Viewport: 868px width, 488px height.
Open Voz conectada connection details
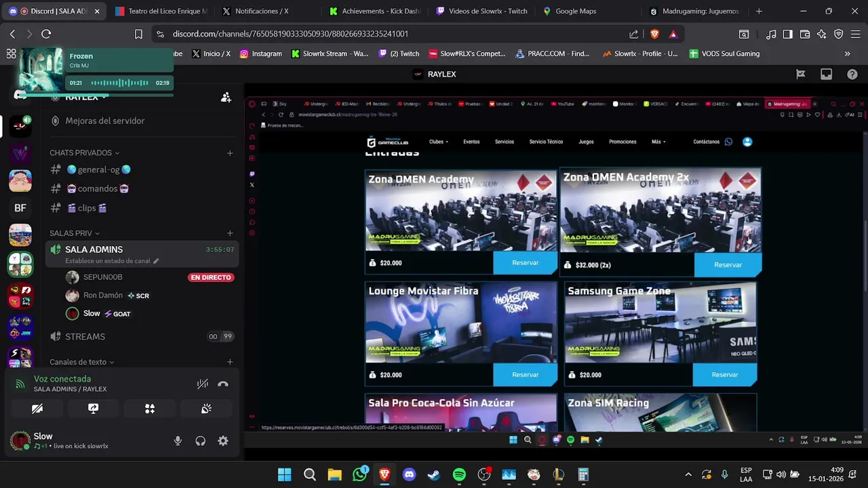point(62,379)
